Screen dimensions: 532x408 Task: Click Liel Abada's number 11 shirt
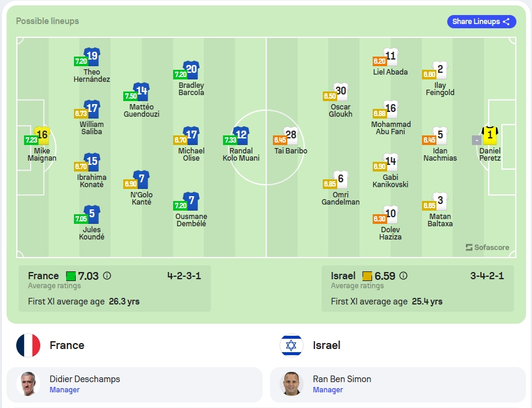pos(391,57)
